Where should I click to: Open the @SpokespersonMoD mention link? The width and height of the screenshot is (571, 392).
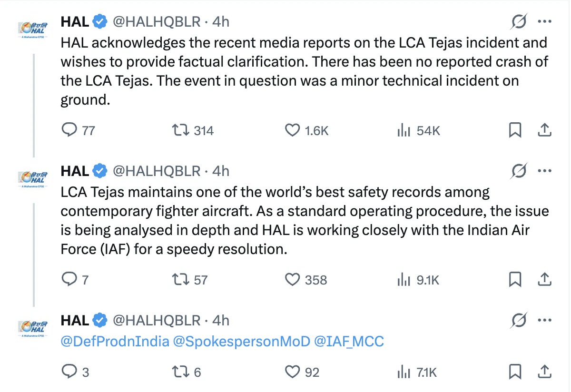click(242, 341)
